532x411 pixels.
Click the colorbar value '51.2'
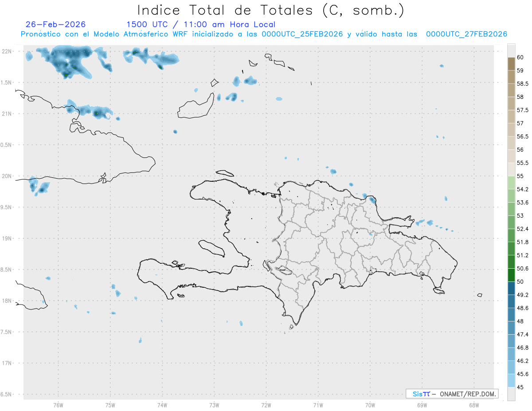(522, 255)
